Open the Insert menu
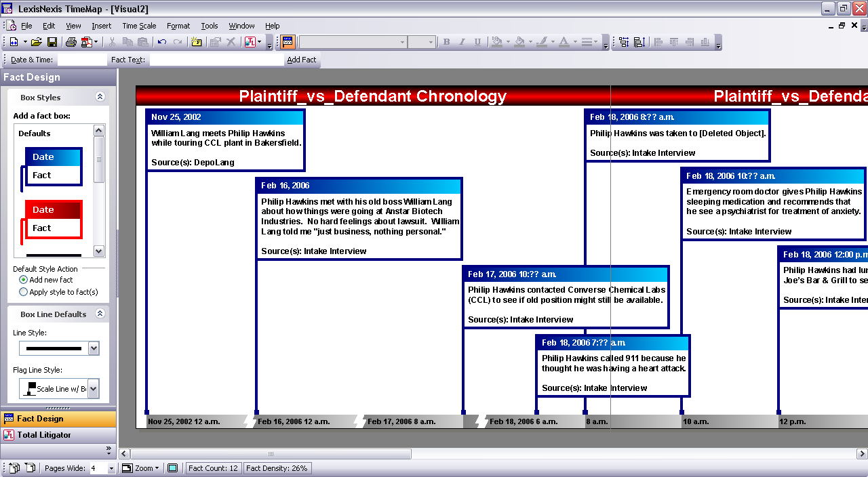 click(x=101, y=26)
